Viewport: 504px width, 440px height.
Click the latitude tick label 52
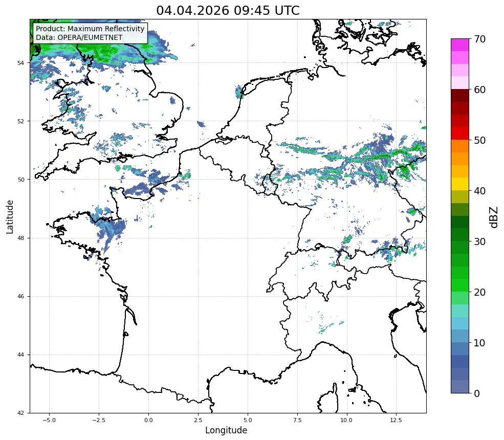[20, 121]
